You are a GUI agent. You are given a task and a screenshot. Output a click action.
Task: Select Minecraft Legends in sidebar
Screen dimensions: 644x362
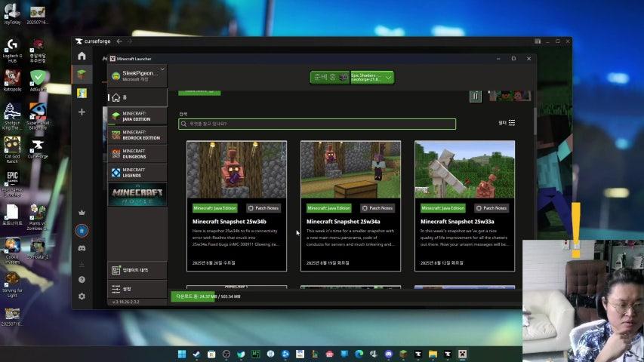pyautogui.click(x=137, y=173)
